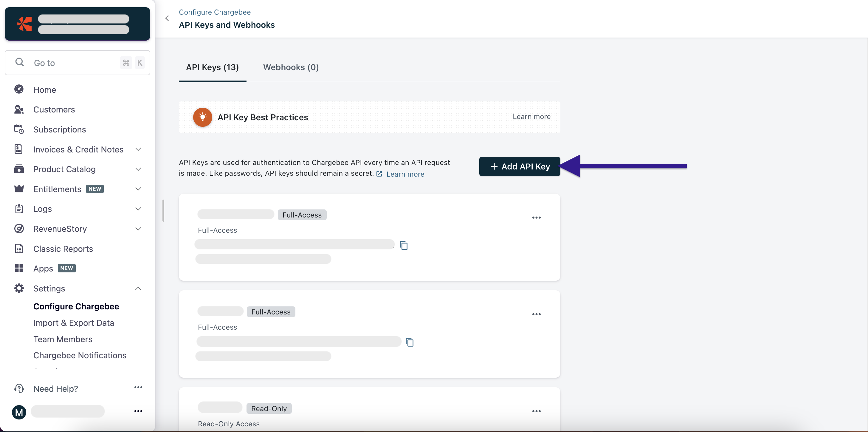Open the second Full-Access key options menu
The image size is (868, 432).
537,314
